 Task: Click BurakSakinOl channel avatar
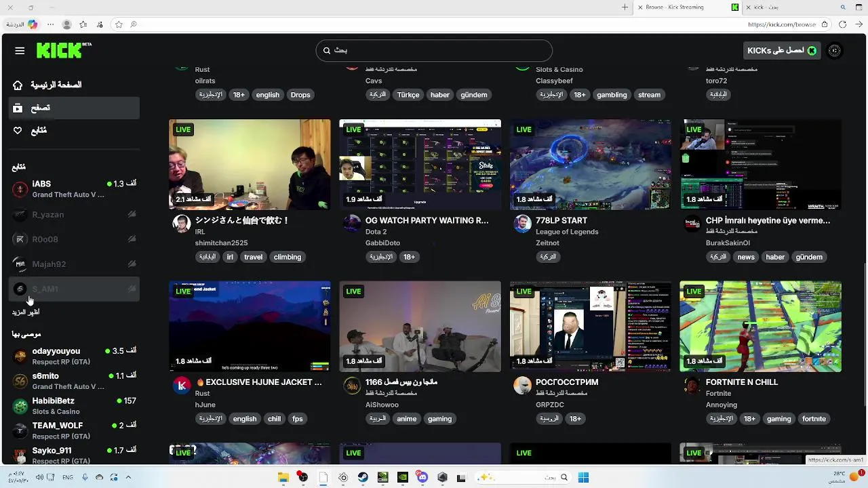[x=692, y=224]
